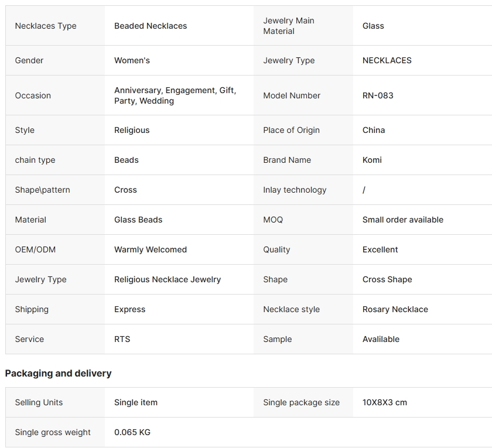This screenshot has width=492, height=448.
Task: Click the gross weight value '0.065 KG'
Action: [132, 432]
